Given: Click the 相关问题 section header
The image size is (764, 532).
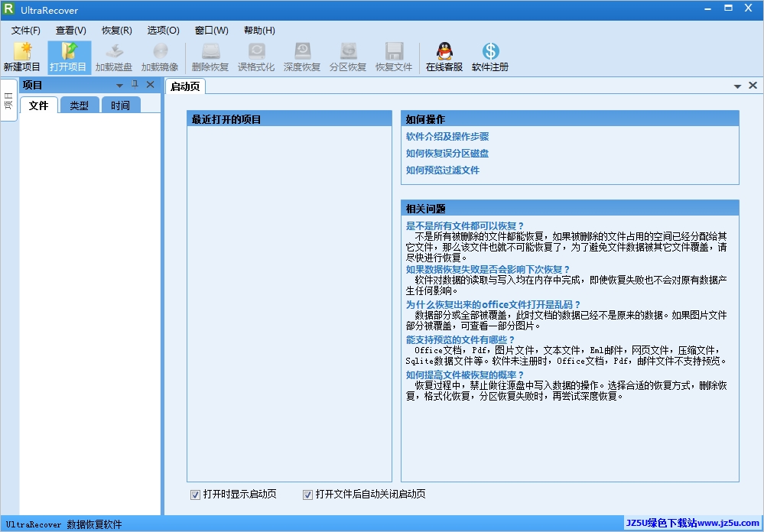Looking at the screenshot, I should click(x=570, y=209).
